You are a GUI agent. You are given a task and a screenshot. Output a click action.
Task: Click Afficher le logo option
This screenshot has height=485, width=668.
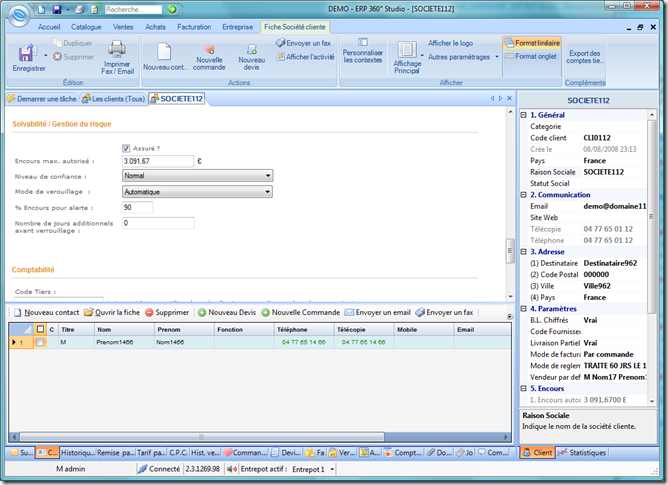pyautogui.click(x=450, y=43)
